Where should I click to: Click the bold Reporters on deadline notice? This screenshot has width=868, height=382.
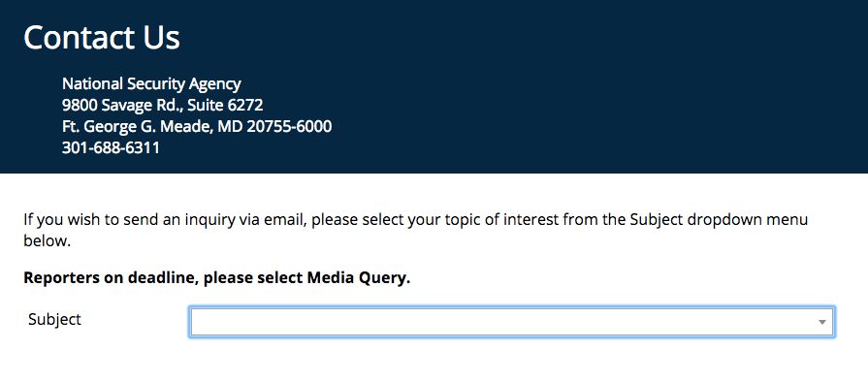tap(217, 278)
